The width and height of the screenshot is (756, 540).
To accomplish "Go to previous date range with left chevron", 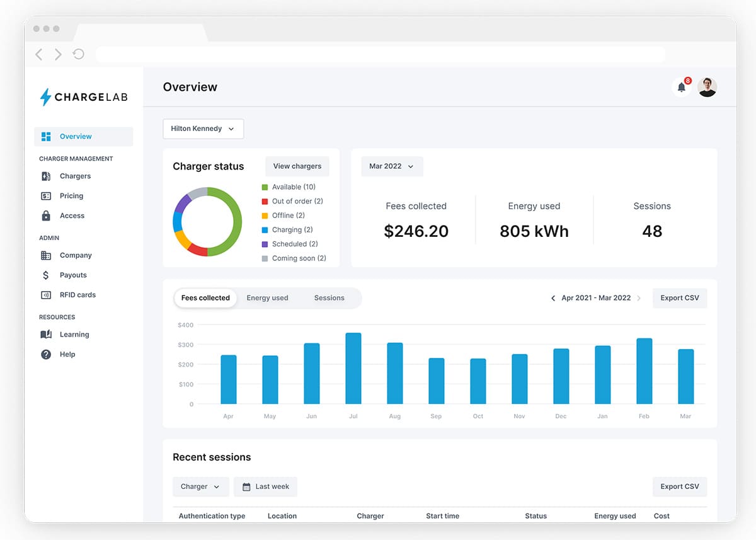I will point(553,298).
